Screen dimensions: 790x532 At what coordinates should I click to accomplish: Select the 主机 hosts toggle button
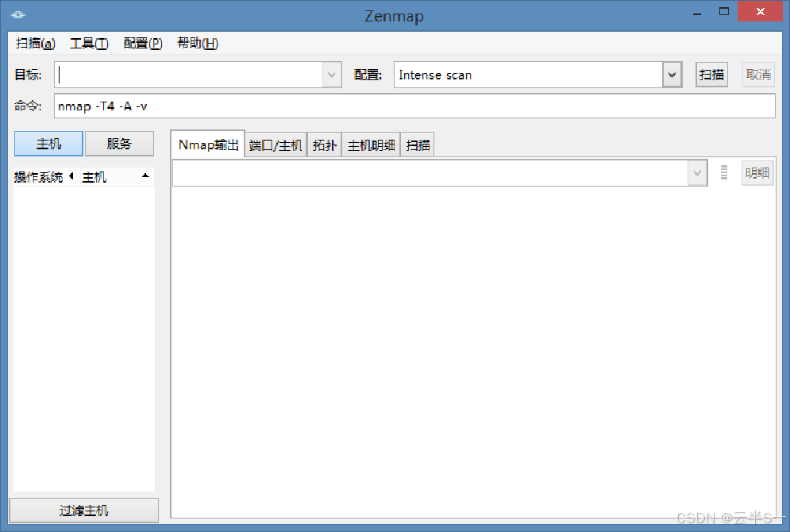point(48,144)
